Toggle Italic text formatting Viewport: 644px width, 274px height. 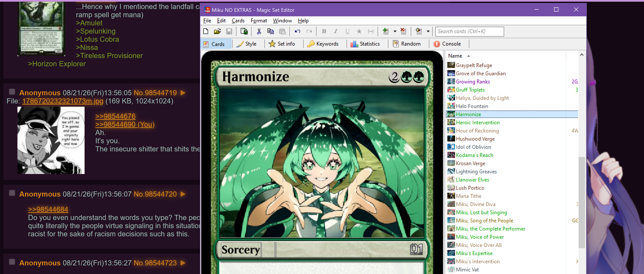(335, 31)
